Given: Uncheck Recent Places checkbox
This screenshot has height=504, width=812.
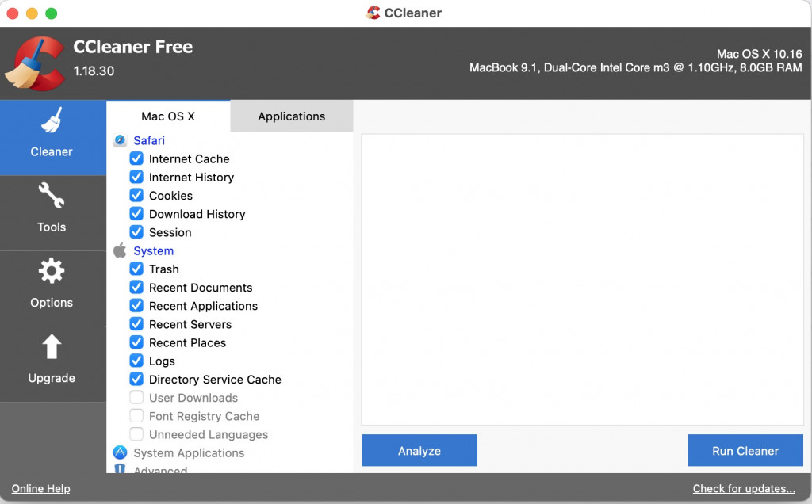Looking at the screenshot, I should point(136,342).
